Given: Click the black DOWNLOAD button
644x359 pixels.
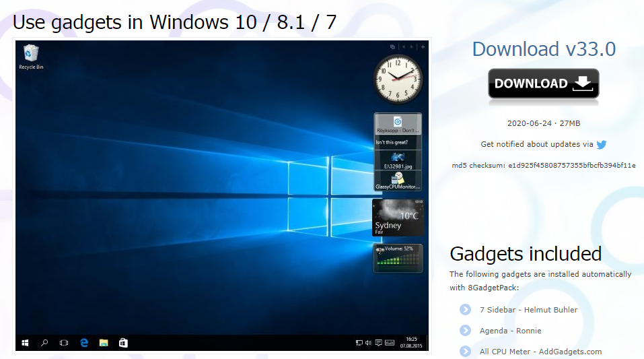Looking at the screenshot, I should [x=543, y=84].
